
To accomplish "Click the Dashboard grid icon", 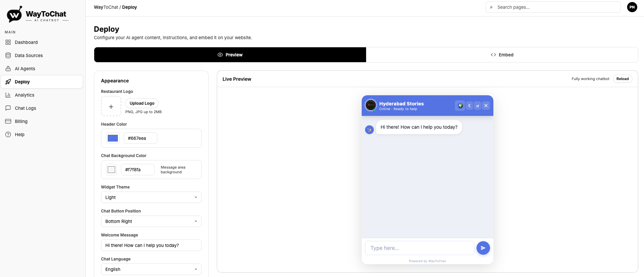I will click(x=8, y=42).
